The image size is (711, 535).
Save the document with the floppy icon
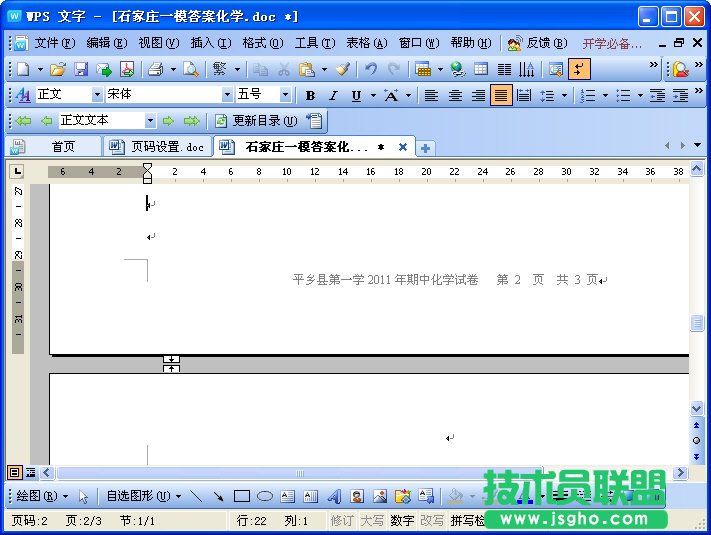81,69
